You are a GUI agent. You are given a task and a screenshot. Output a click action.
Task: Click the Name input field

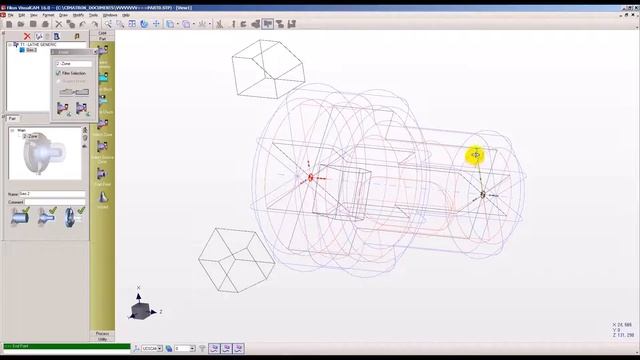click(x=52, y=194)
